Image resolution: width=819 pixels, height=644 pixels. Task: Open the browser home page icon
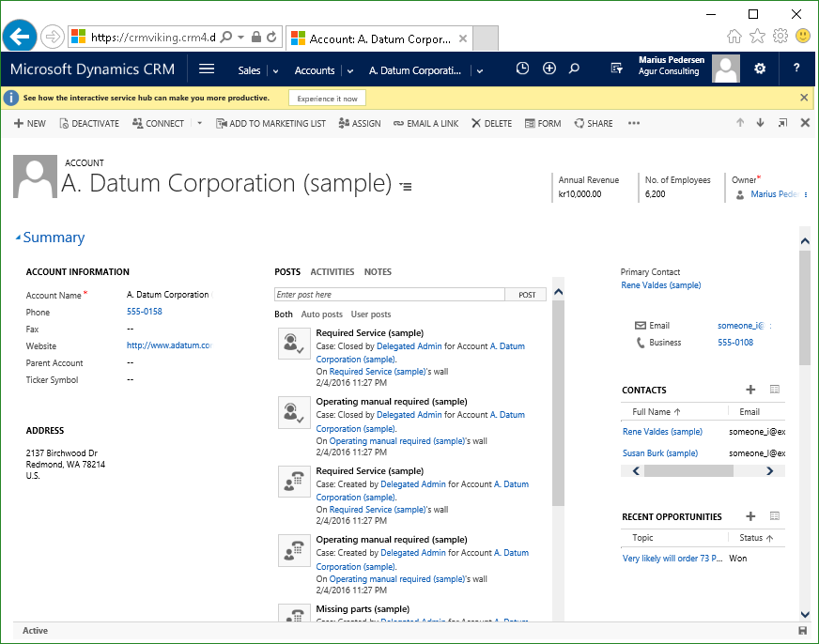tap(734, 36)
